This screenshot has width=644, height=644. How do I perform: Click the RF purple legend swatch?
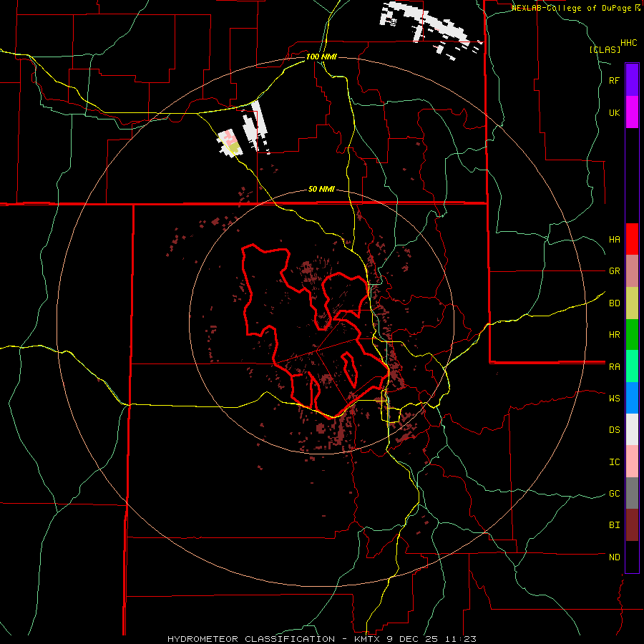[x=632, y=80]
